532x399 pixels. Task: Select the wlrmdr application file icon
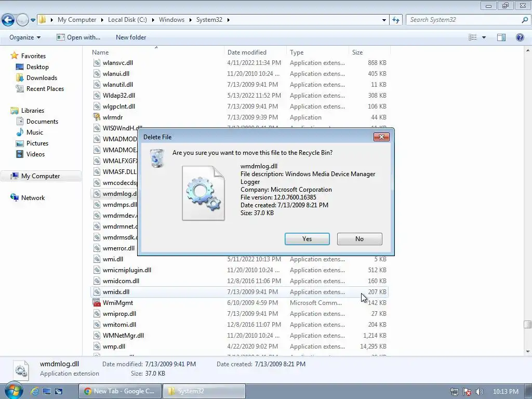(97, 117)
